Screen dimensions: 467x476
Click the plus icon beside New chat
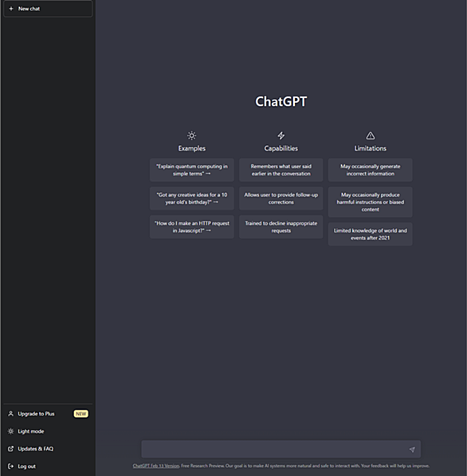click(x=11, y=9)
